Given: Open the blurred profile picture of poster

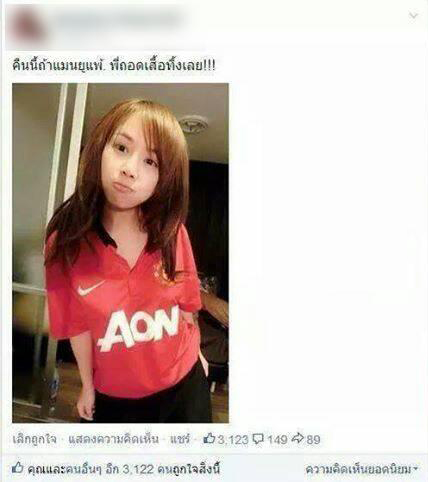Looking at the screenshot, I should pos(27,26).
